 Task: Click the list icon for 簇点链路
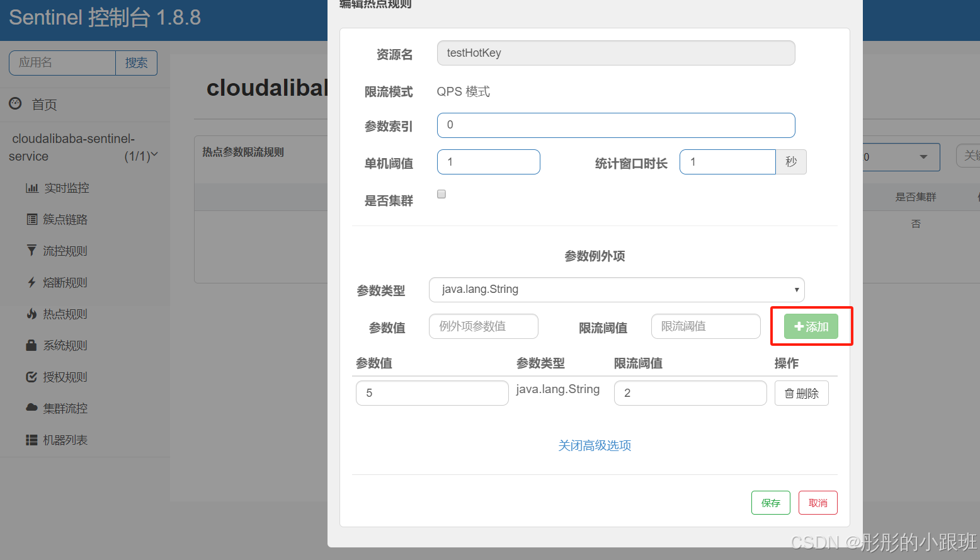[x=32, y=219]
